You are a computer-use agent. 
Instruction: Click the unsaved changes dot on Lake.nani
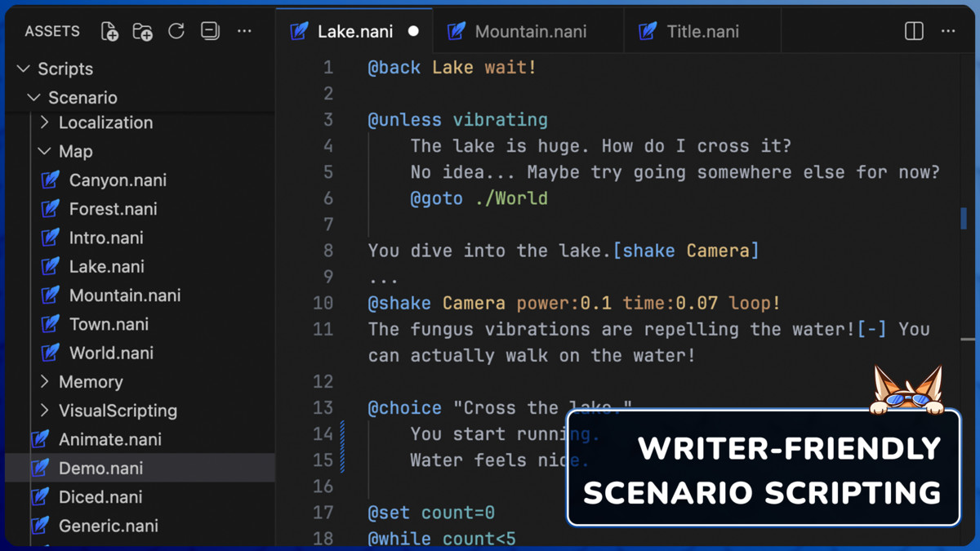[413, 31]
